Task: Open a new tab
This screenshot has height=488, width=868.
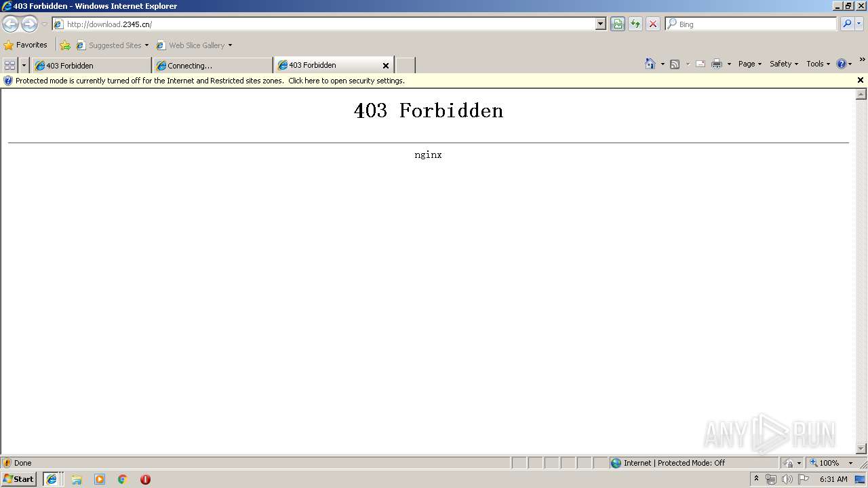Action: pos(406,66)
